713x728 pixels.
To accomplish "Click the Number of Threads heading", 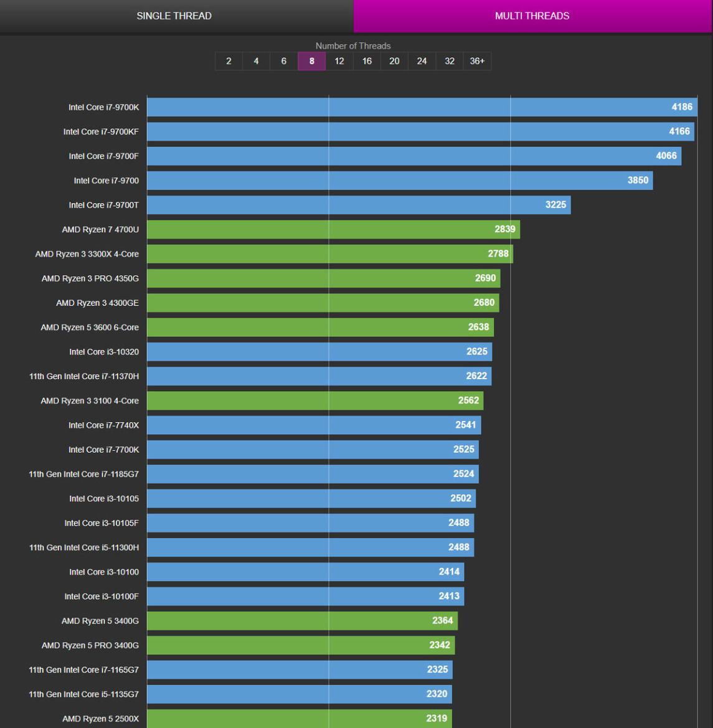I will pyautogui.click(x=353, y=46).
